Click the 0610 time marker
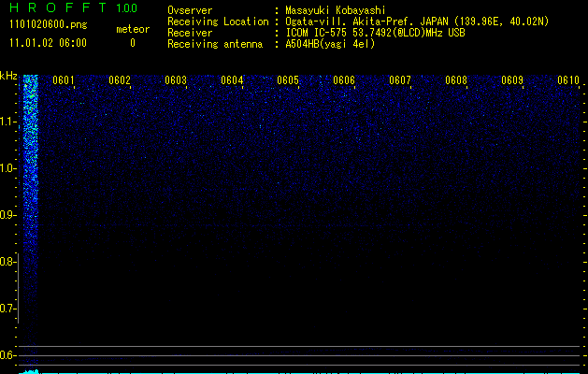The height and width of the screenshot is (374, 588). [x=568, y=80]
